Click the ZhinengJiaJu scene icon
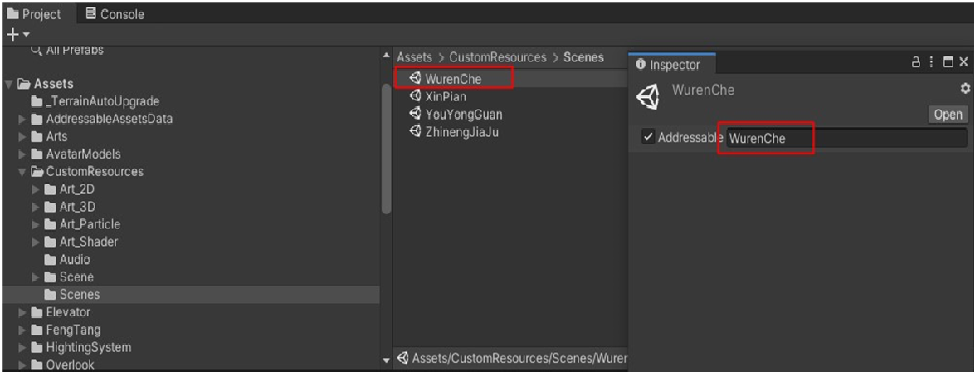 click(415, 132)
